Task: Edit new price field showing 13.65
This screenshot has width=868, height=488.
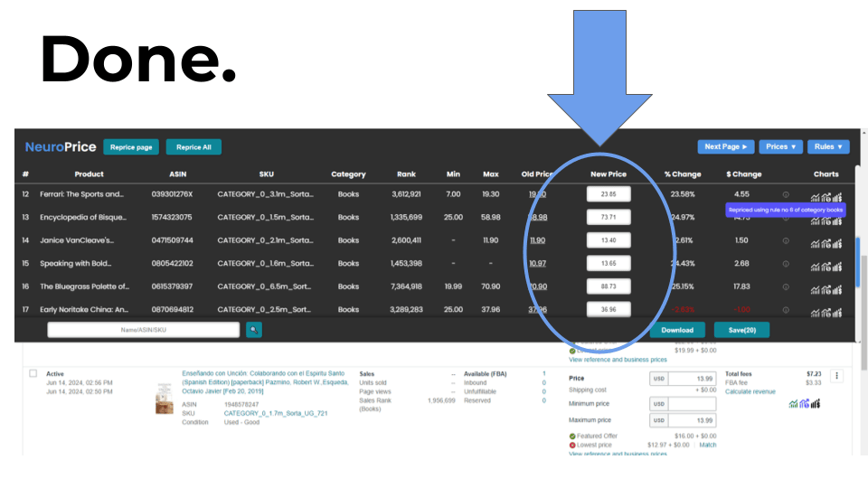Action: tap(609, 263)
